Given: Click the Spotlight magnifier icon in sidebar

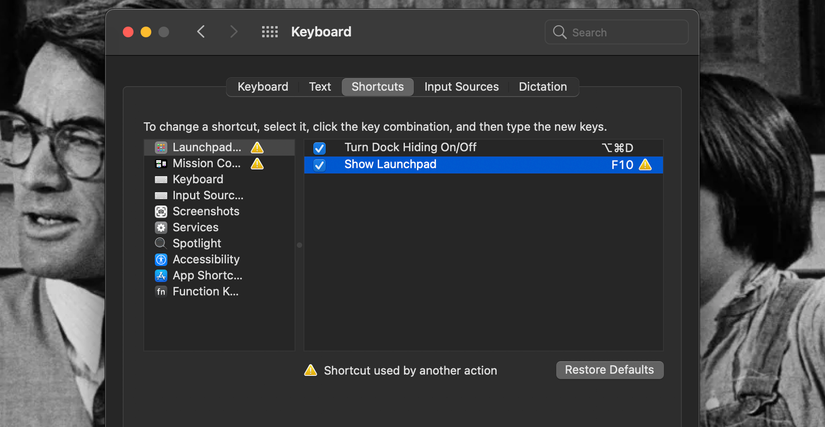Looking at the screenshot, I should tap(161, 243).
